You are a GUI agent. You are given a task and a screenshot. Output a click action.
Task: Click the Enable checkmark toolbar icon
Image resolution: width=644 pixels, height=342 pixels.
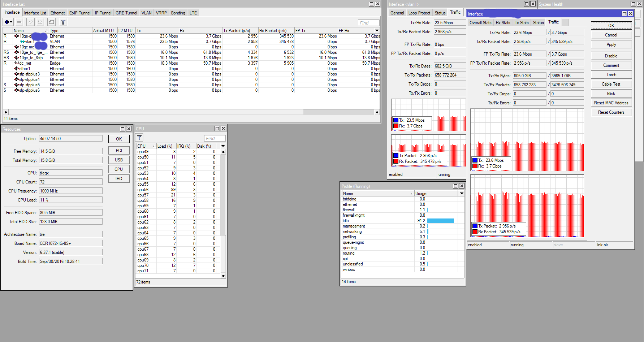click(x=31, y=22)
